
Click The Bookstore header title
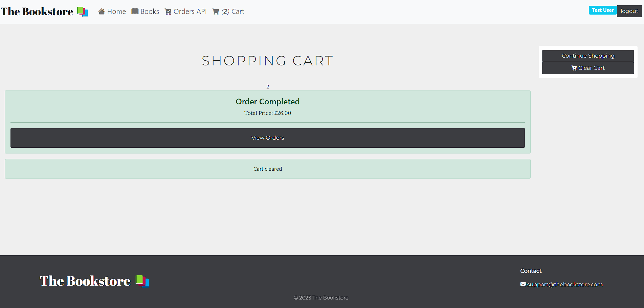point(37,12)
